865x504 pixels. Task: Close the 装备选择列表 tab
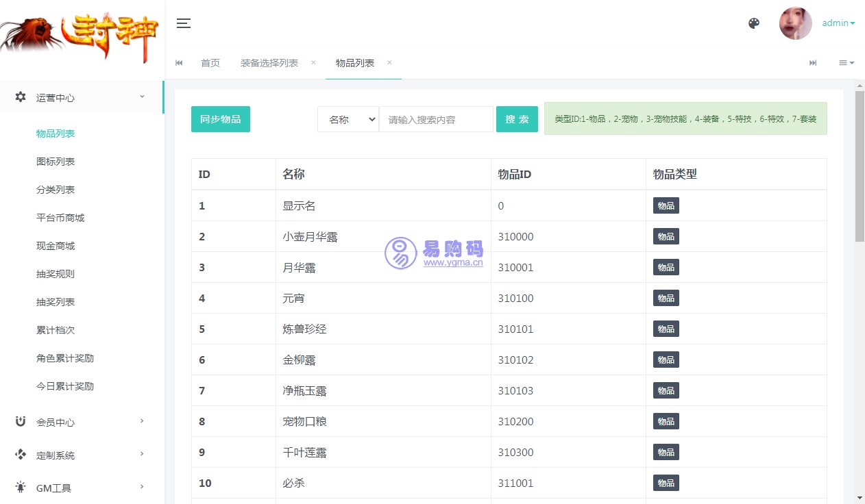click(313, 62)
